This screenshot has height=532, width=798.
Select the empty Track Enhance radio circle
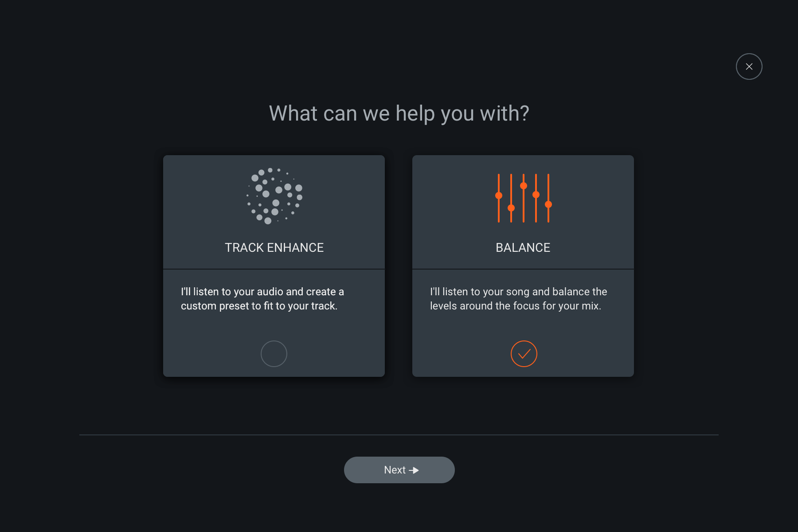coord(274,354)
